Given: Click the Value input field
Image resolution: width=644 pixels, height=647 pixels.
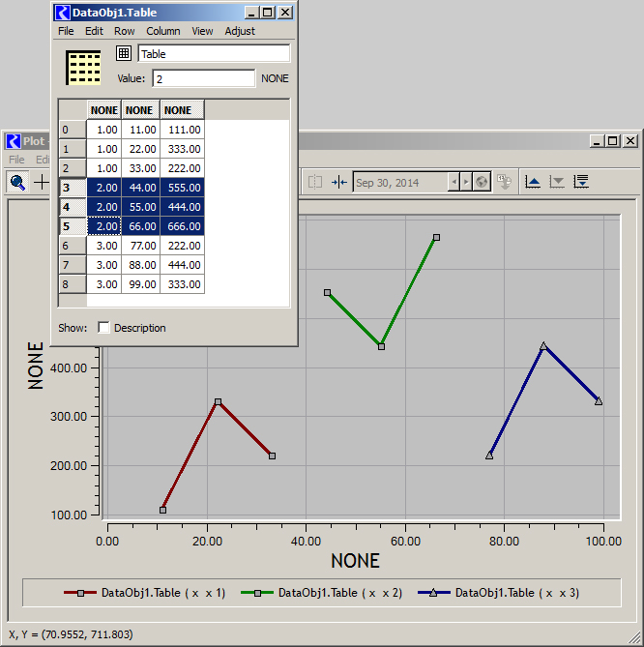Looking at the screenshot, I should tap(204, 78).
